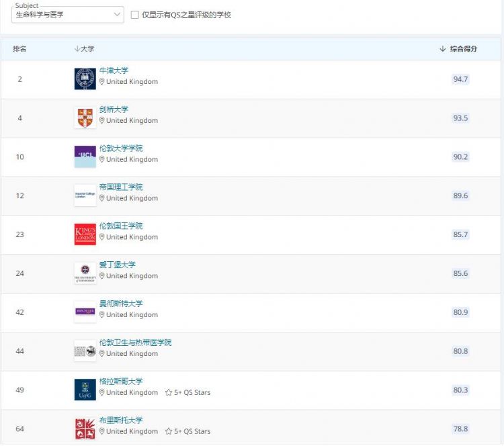This screenshot has width=504, height=446.
Task: Open 爱丁堡大学 university link
Action: coord(118,265)
